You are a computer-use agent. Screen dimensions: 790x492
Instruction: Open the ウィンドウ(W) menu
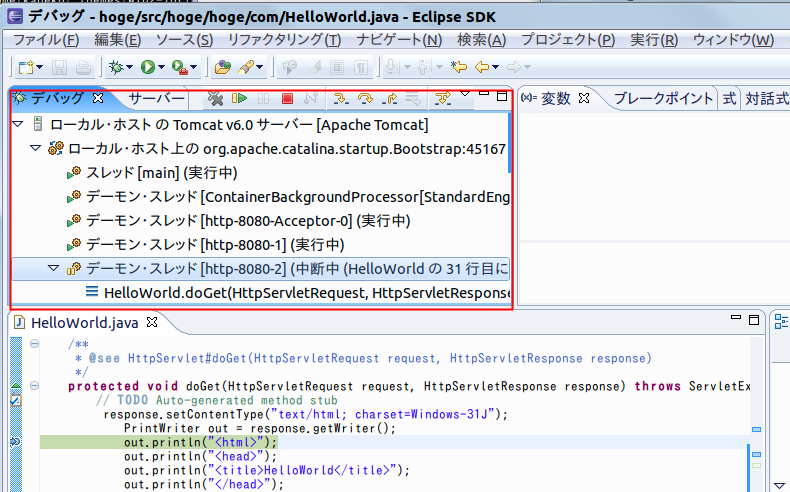tap(733, 40)
